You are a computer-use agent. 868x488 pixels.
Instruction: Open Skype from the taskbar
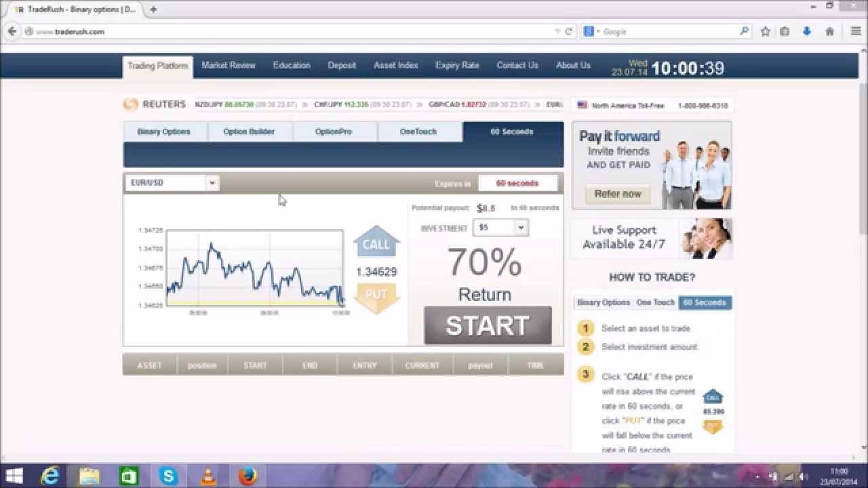tap(168, 476)
